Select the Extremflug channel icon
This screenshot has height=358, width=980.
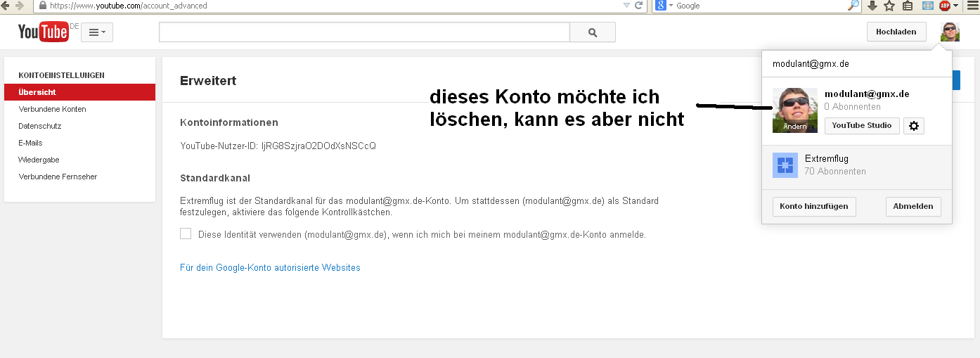point(785,165)
